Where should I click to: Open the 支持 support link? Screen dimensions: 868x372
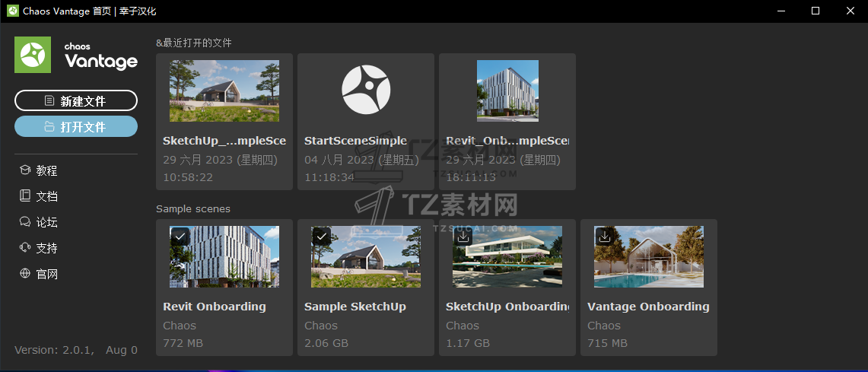pos(47,247)
